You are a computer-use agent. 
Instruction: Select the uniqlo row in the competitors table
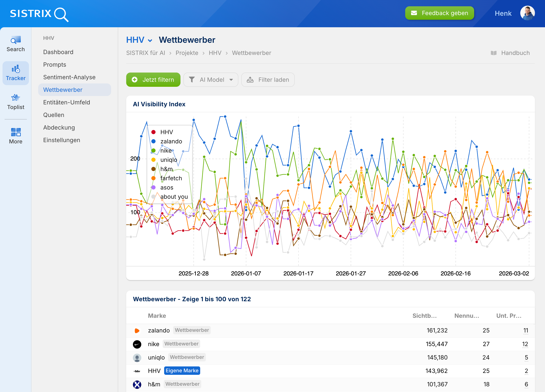156,357
